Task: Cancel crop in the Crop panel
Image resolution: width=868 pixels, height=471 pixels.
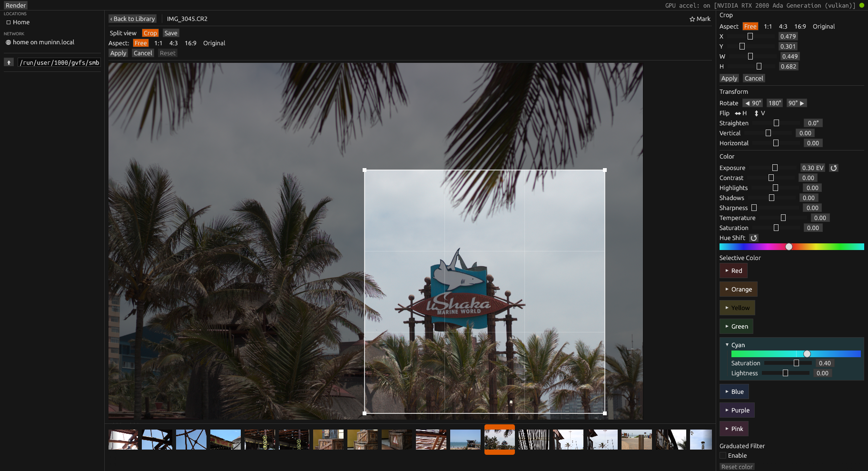Action: coord(754,79)
